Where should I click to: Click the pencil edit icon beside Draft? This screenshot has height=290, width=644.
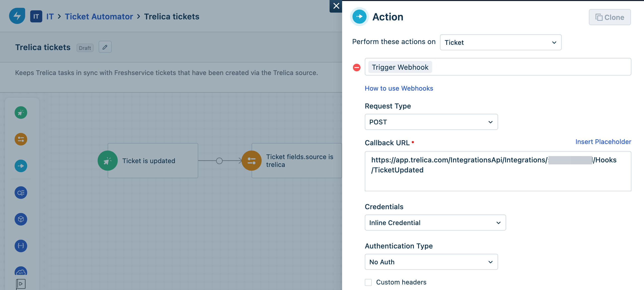tap(105, 47)
